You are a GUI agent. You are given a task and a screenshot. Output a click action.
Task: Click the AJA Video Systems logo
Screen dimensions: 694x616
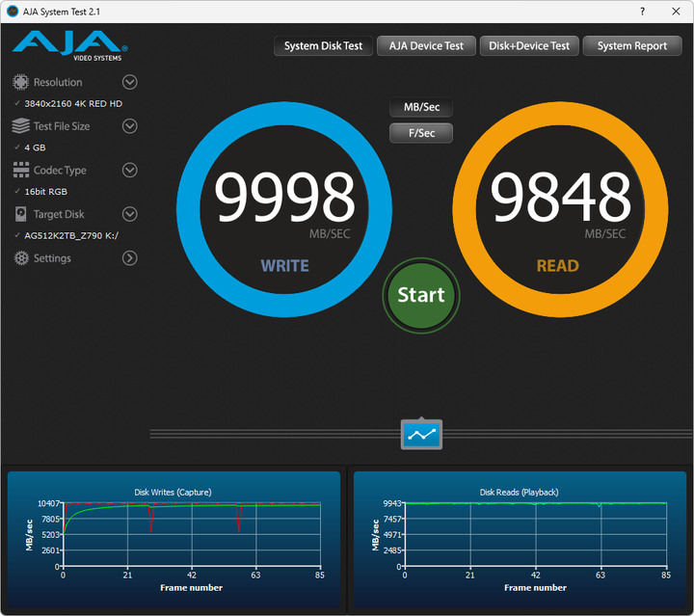tap(70, 45)
